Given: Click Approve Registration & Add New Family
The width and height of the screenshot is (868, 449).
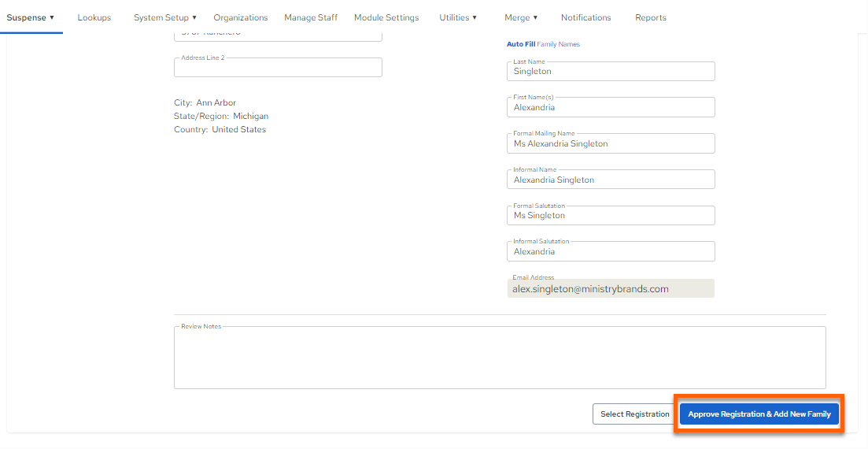Looking at the screenshot, I should click(759, 414).
